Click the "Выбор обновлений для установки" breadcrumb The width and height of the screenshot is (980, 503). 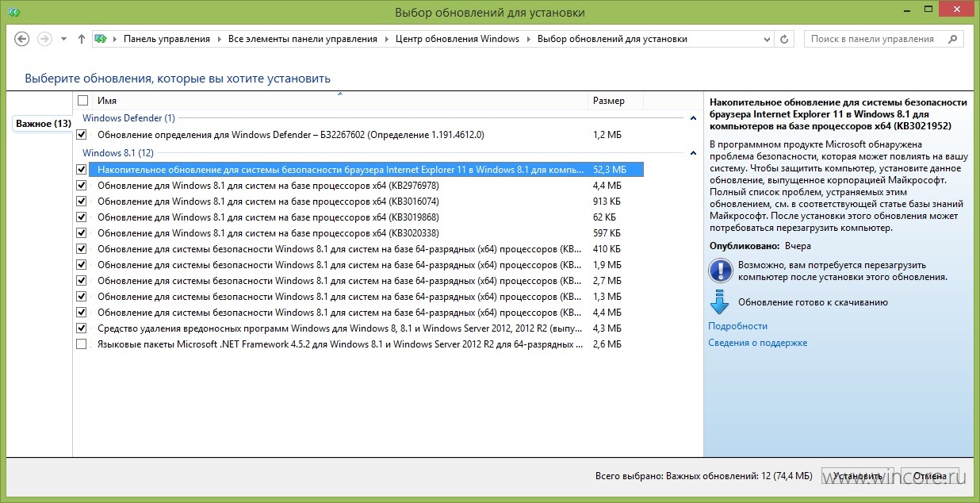pyautogui.click(x=612, y=39)
